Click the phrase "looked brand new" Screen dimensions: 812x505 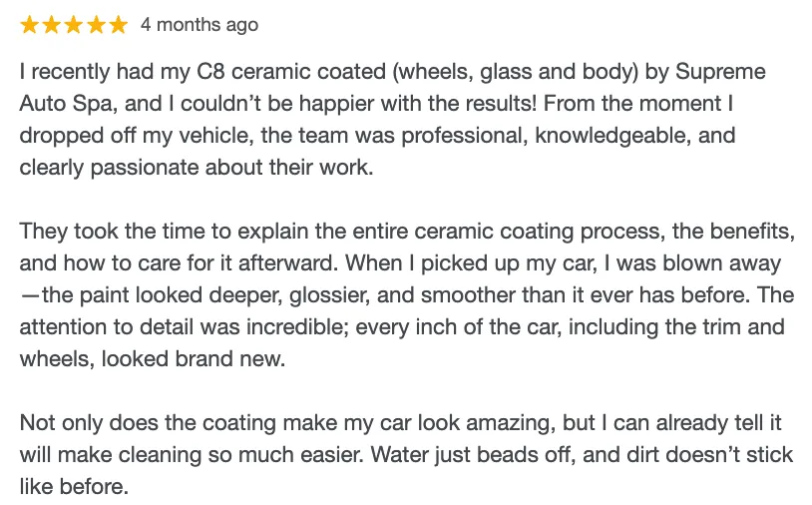pyautogui.click(x=211, y=358)
